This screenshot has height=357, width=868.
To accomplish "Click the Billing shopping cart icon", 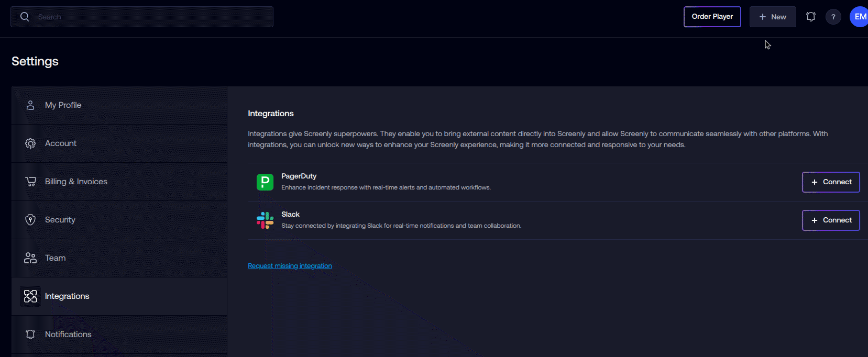I will click(30, 182).
